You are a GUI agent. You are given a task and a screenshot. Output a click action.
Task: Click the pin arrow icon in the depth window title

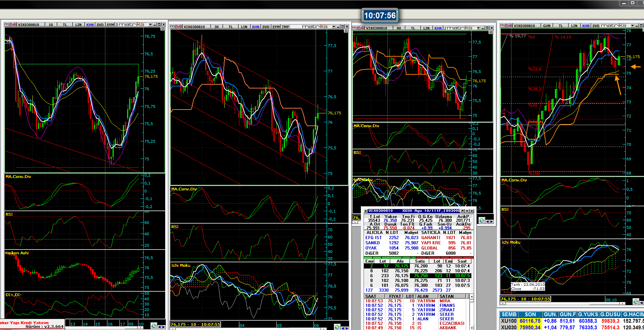click(x=462, y=211)
